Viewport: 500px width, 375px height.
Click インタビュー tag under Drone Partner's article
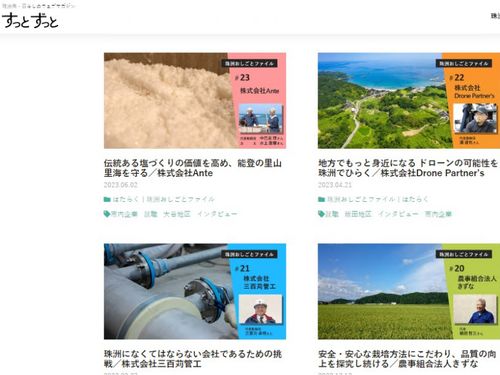(x=398, y=214)
